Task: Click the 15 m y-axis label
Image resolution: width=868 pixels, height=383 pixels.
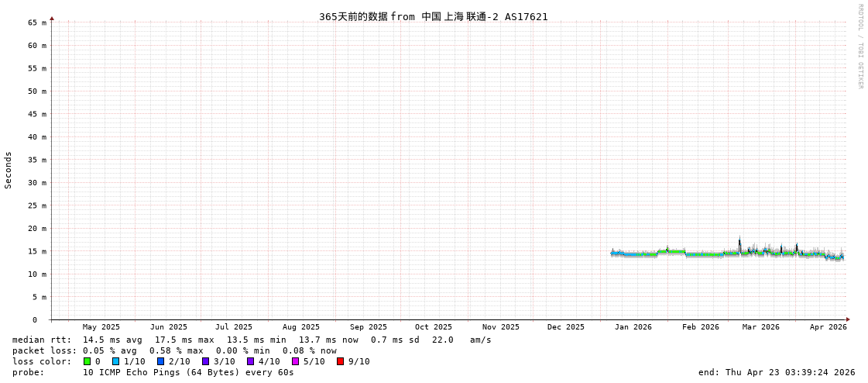Action: tap(38, 251)
